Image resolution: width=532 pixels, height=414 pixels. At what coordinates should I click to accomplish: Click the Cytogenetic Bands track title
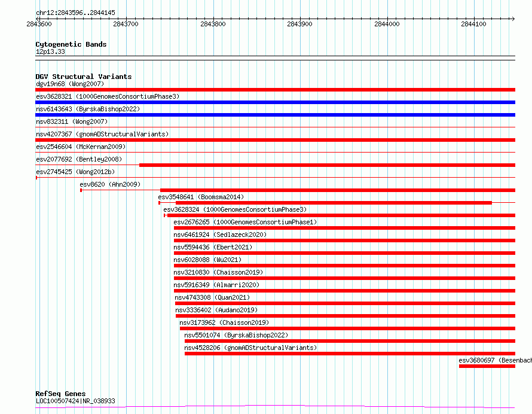click(71, 44)
